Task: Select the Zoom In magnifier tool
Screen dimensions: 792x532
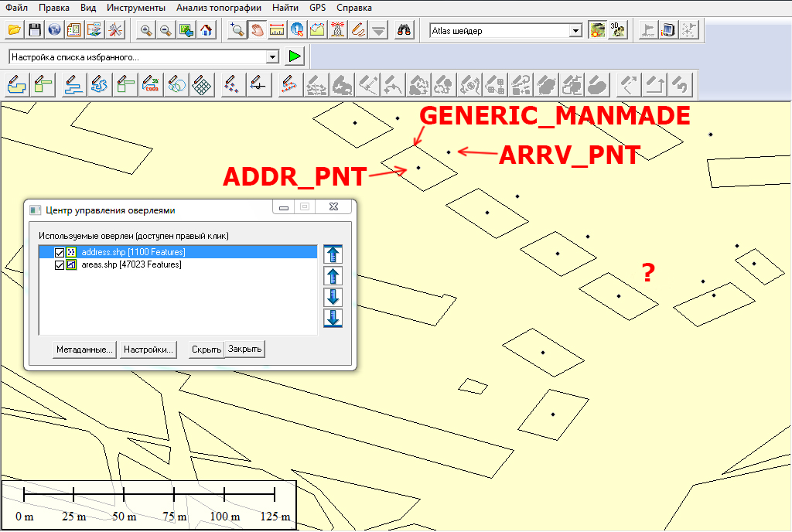Action: [x=146, y=30]
